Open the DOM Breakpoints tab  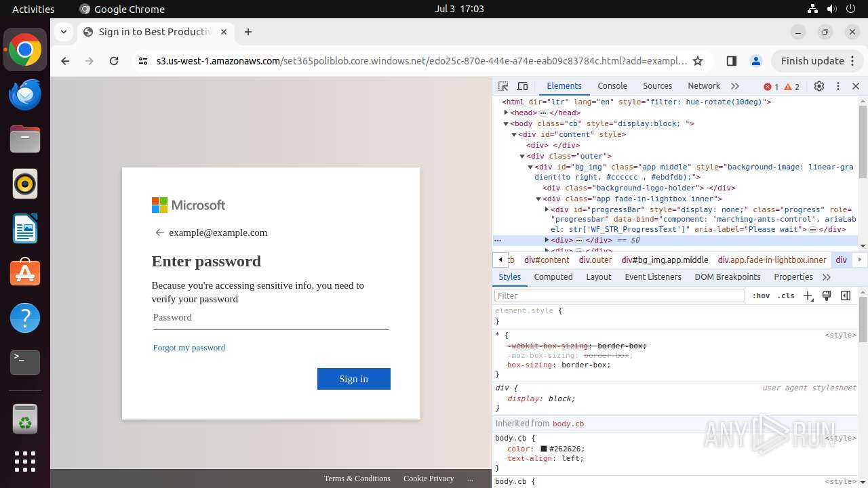[x=728, y=277]
